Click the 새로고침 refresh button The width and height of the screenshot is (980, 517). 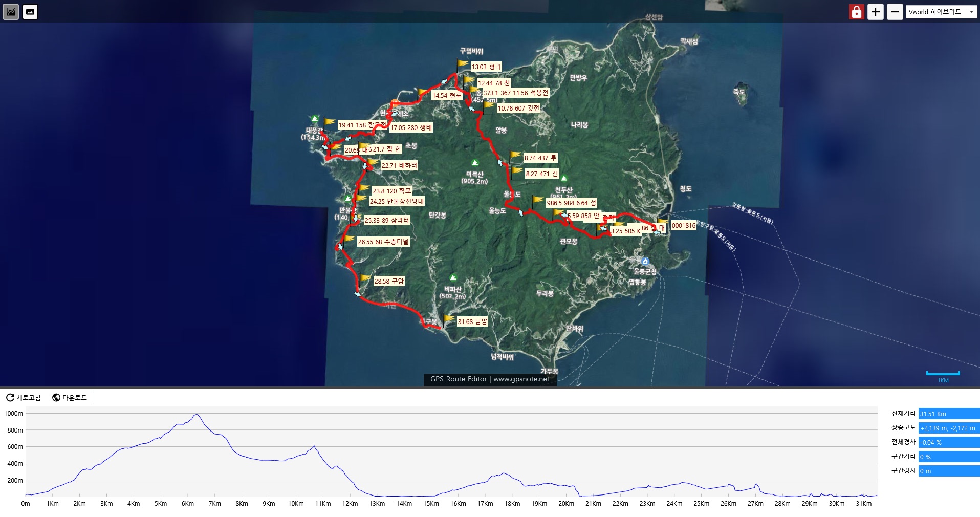(24, 398)
